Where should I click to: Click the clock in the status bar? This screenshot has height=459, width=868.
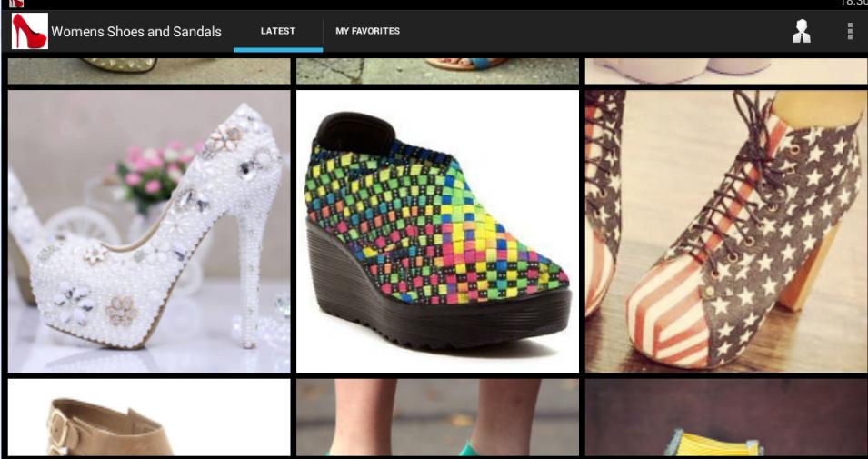pos(854,4)
